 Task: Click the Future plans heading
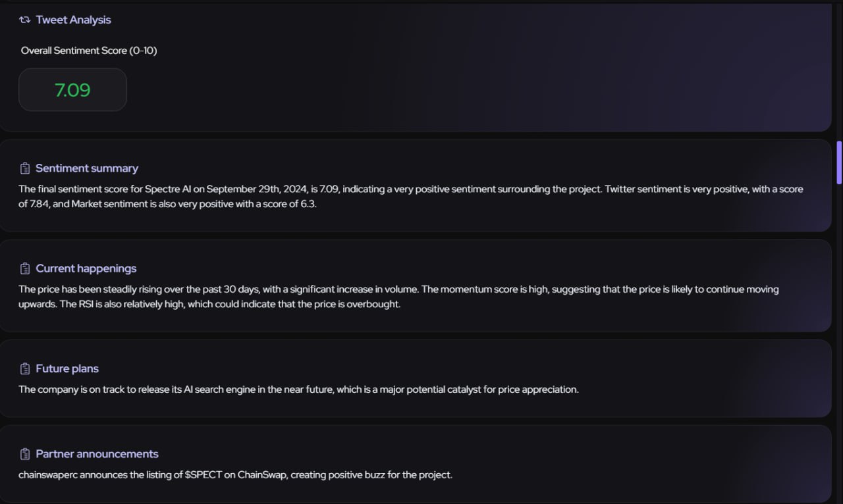[x=67, y=368]
